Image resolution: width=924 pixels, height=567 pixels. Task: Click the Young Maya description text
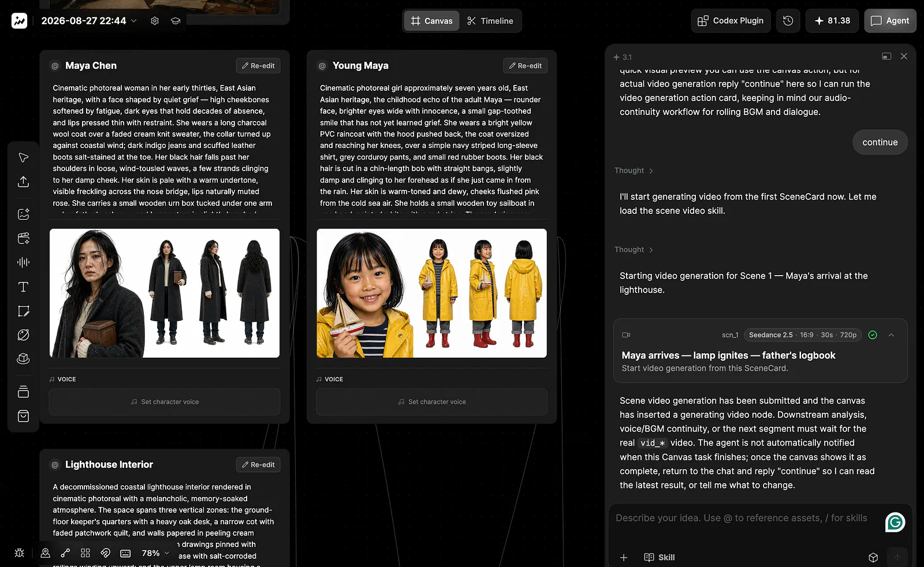pyautogui.click(x=431, y=147)
